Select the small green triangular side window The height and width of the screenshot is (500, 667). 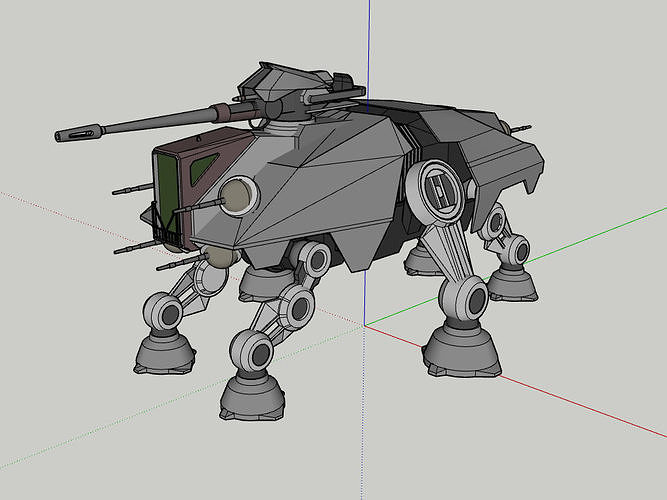pos(204,168)
